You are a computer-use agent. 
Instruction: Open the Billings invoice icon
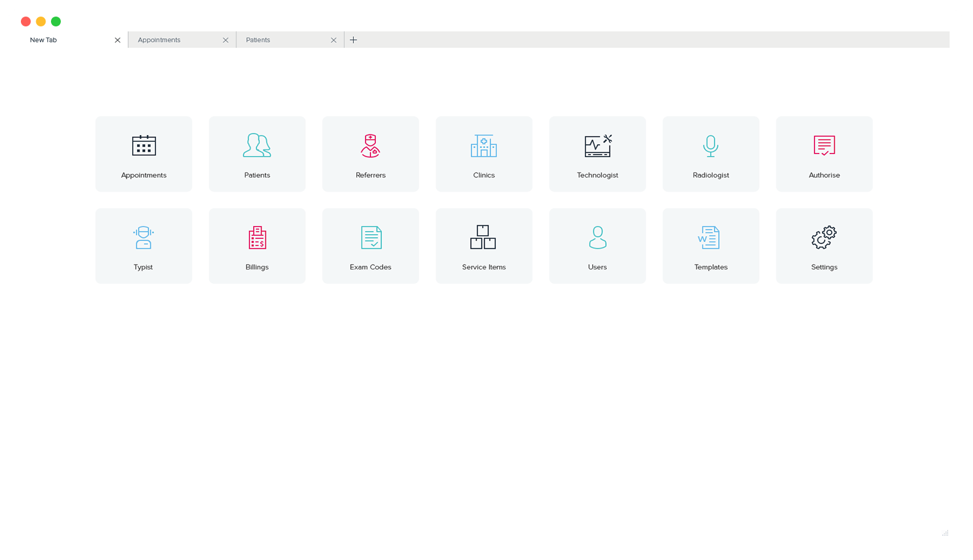coord(257,238)
